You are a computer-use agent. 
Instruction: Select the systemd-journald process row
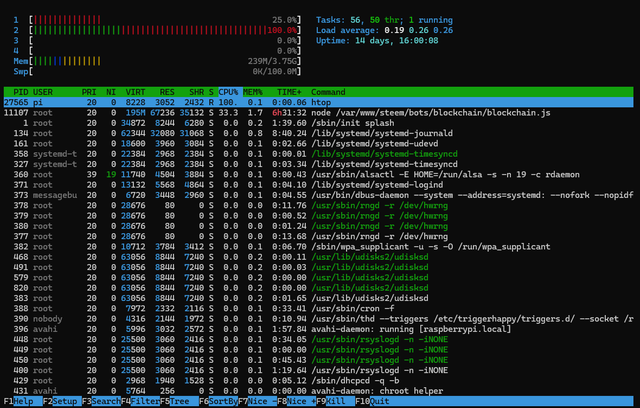(x=318, y=133)
